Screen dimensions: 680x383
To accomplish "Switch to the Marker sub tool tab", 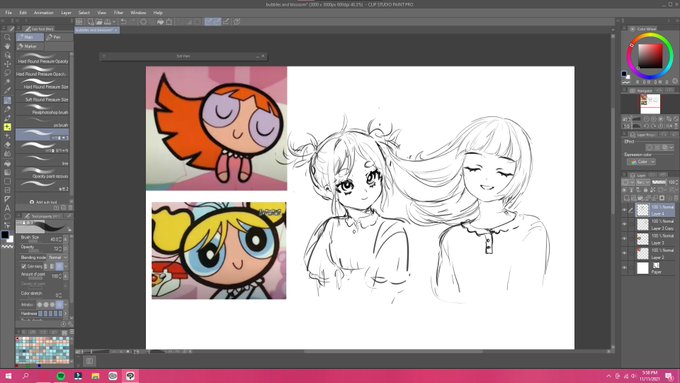I will tap(30, 46).
